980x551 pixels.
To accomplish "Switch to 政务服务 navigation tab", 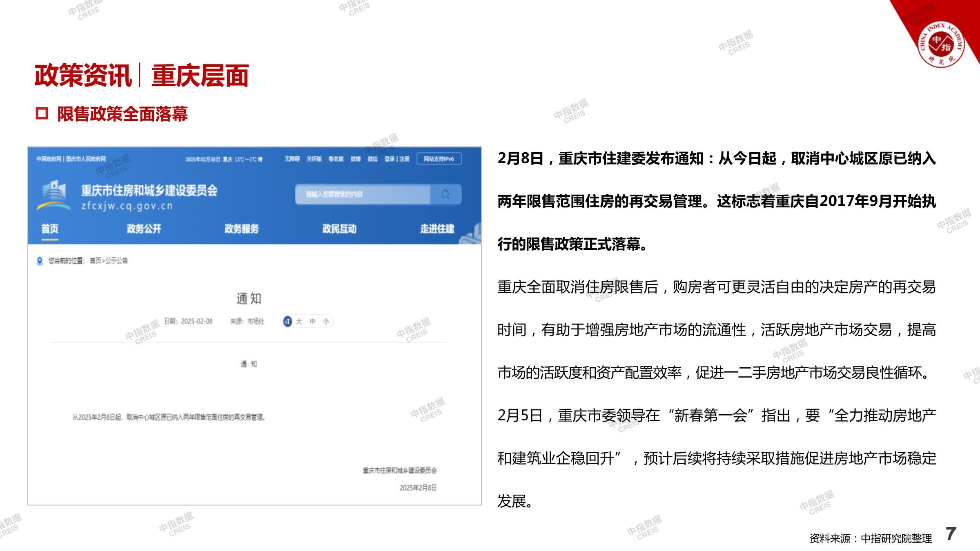I will coord(242,229).
